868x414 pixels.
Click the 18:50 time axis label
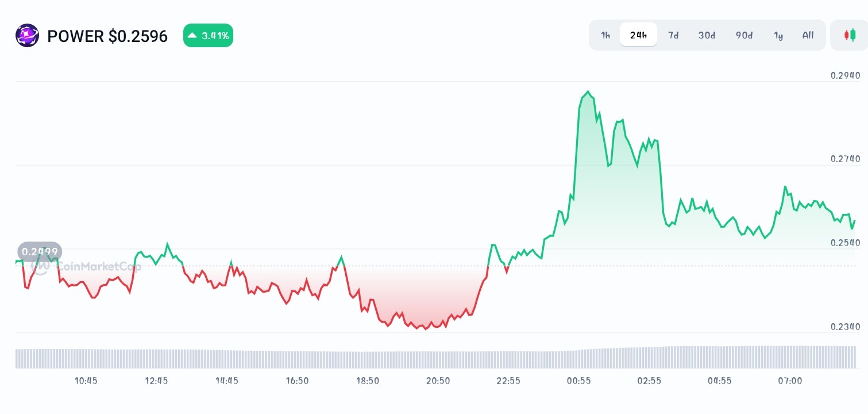point(368,381)
